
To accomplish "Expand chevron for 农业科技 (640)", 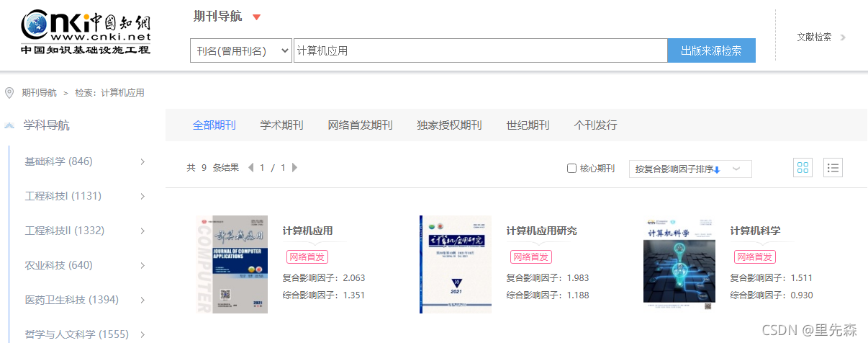I will pos(143,265).
